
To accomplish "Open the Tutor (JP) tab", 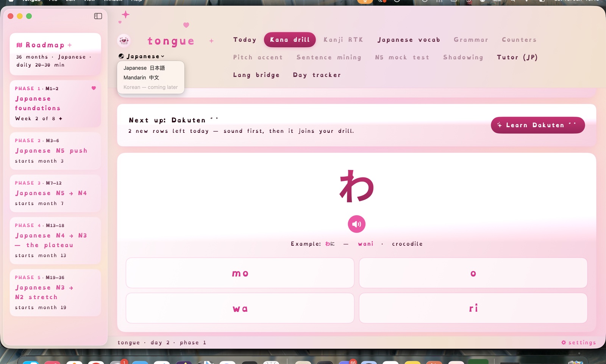I will click(517, 57).
